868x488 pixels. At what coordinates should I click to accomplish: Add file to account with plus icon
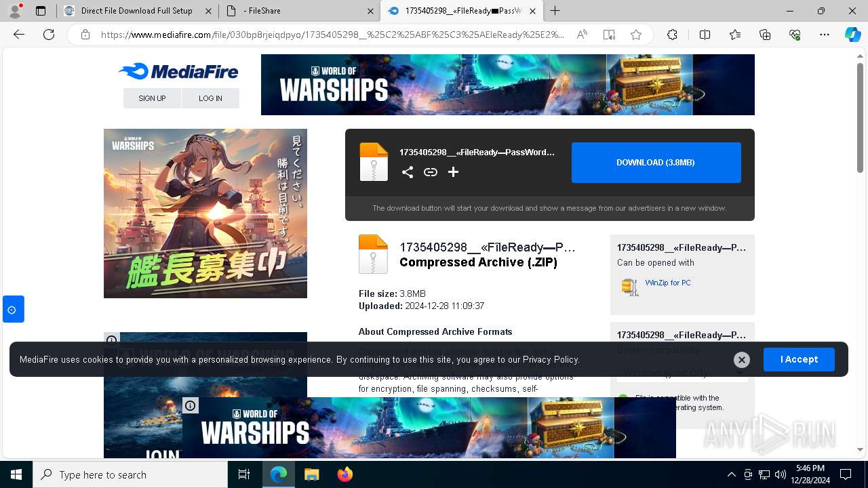coord(453,172)
